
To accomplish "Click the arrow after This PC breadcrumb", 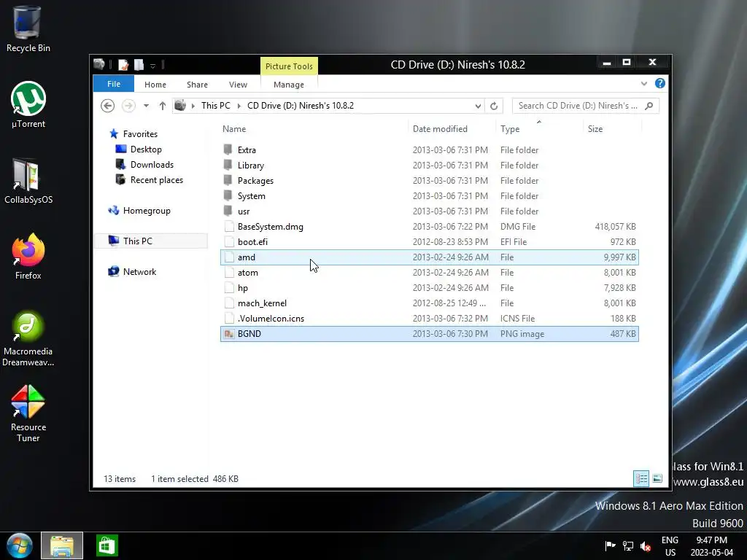I will point(239,106).
